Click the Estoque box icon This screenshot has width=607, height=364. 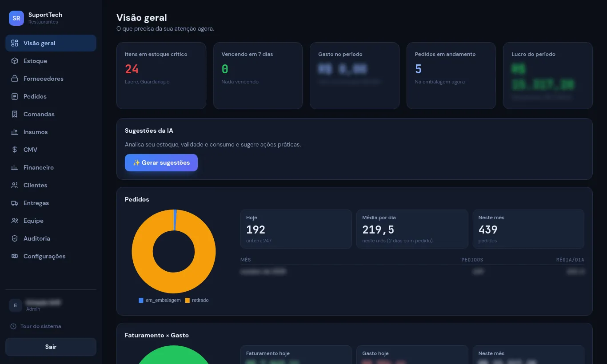15,61
